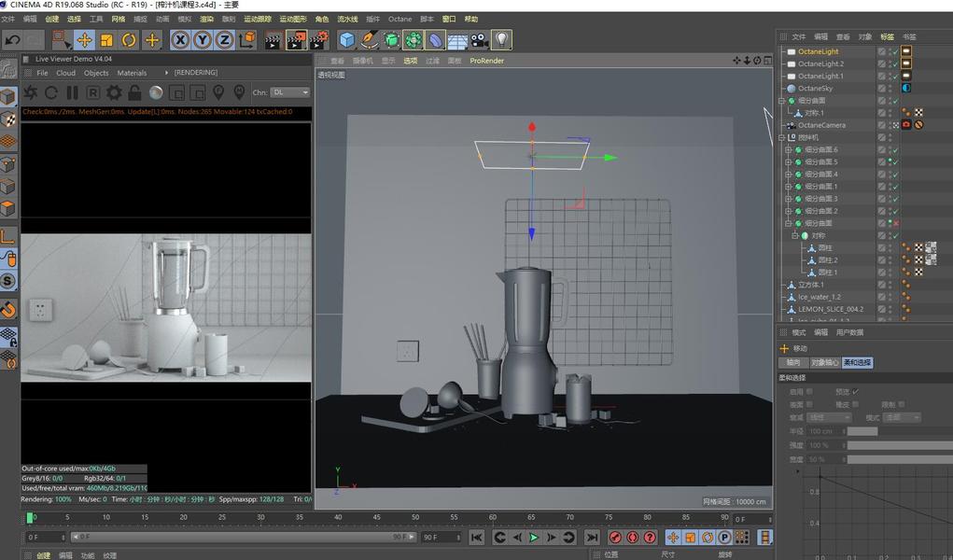The width and height of the screenshot is (953, 560).
Task: Open the Live Viewer Objects menu
Action: (x=96, y=73)
